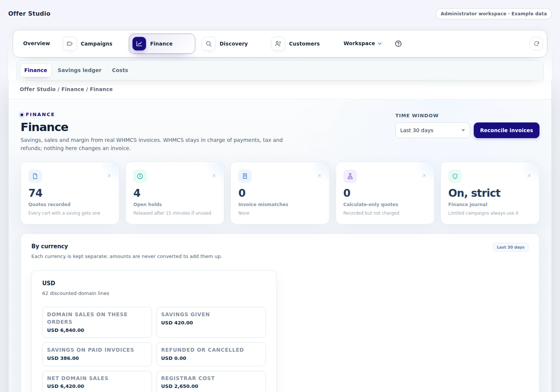Viewport: 560px width, 392px height.
Task: Click the Offer Studio app title
Action: [x=29, y=13]
